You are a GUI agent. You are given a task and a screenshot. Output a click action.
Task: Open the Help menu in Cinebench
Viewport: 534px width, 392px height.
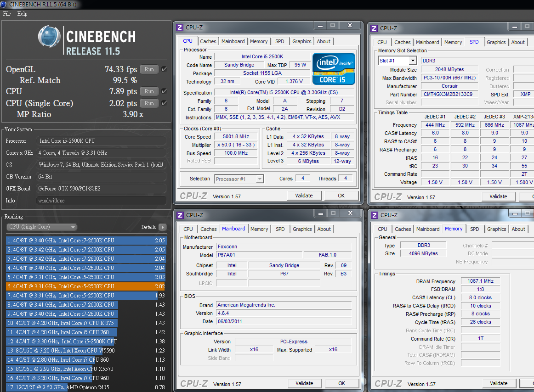click(22, 14)
